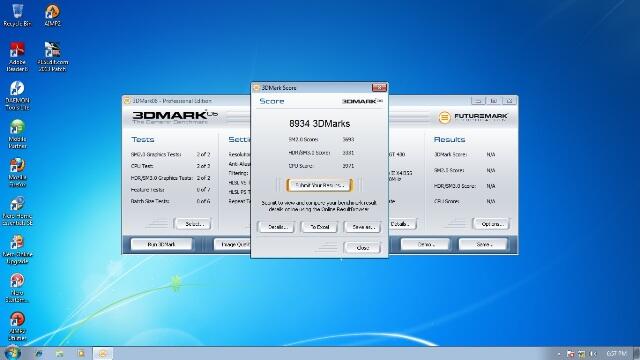Click the 3DMark Score title bar icon
The height and width of the screenshot is (360, 640).
click(x=256, y=88)
